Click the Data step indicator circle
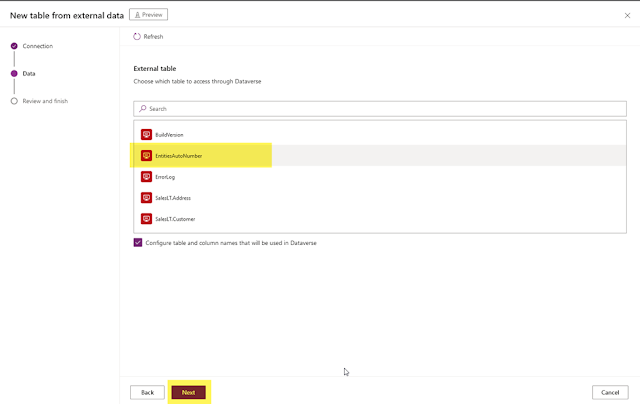The width and height of the screenshot is (640, 404). [14, 73]
